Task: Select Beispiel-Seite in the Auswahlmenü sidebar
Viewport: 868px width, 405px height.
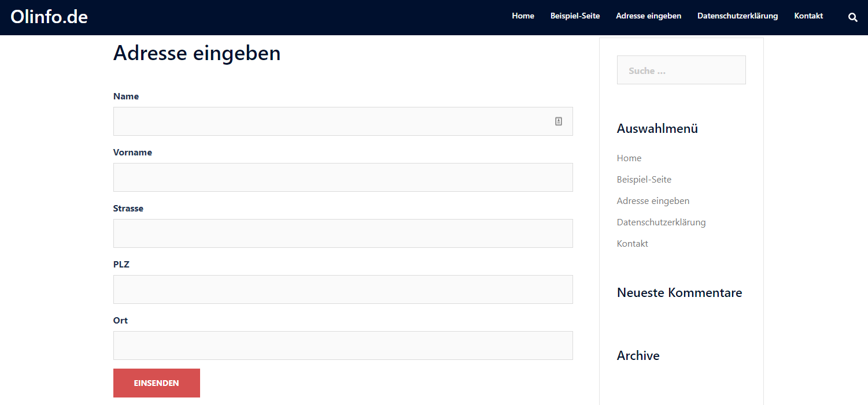Action: coord(644,180)
